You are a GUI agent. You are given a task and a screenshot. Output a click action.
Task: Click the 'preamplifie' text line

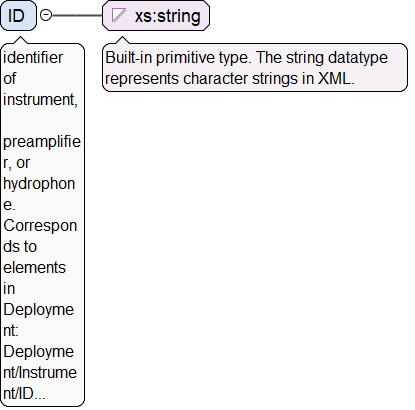click(x=42, y=142)
